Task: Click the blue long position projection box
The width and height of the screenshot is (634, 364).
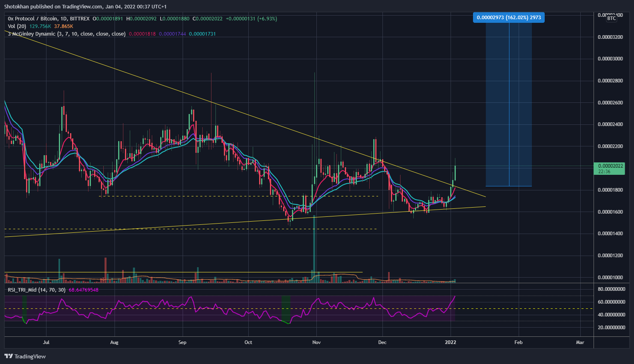Action: (x=509, y=104)
